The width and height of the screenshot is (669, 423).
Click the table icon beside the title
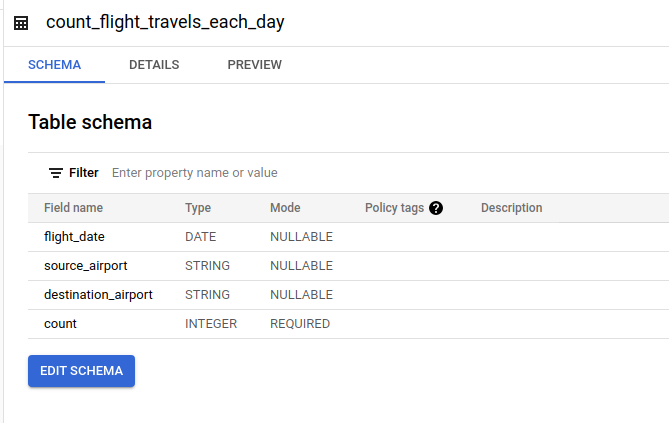[21, 23]
